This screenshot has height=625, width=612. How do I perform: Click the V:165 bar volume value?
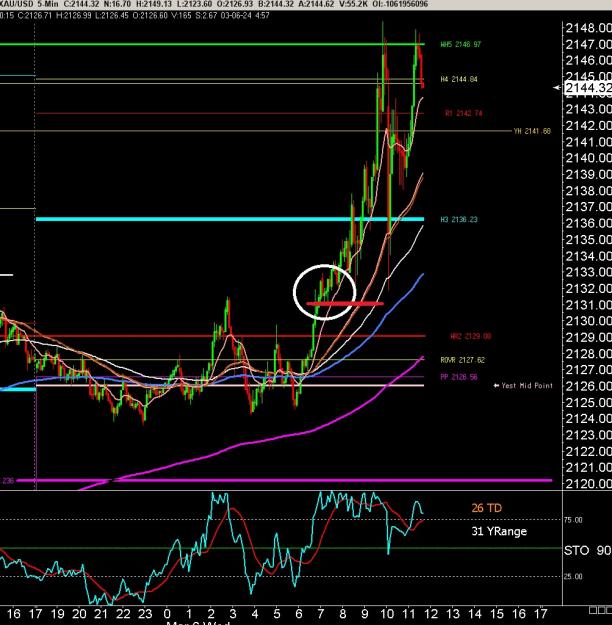tap(181, 16)
